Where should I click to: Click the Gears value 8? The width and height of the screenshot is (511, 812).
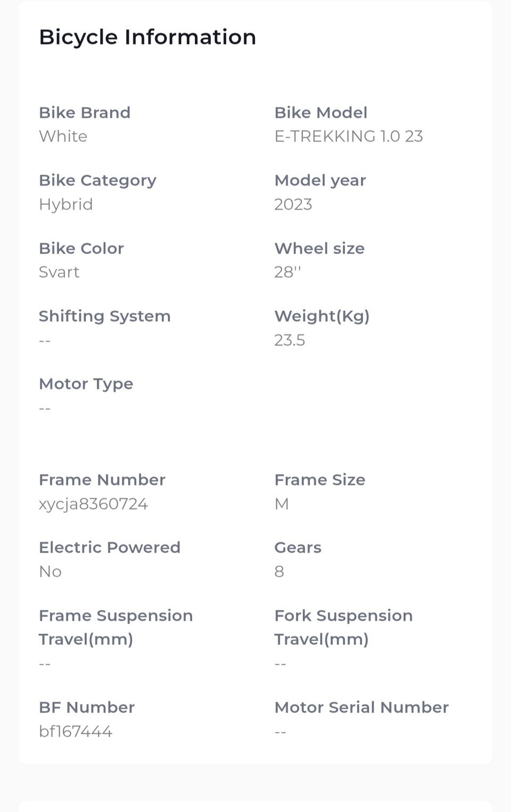[279, 571]
